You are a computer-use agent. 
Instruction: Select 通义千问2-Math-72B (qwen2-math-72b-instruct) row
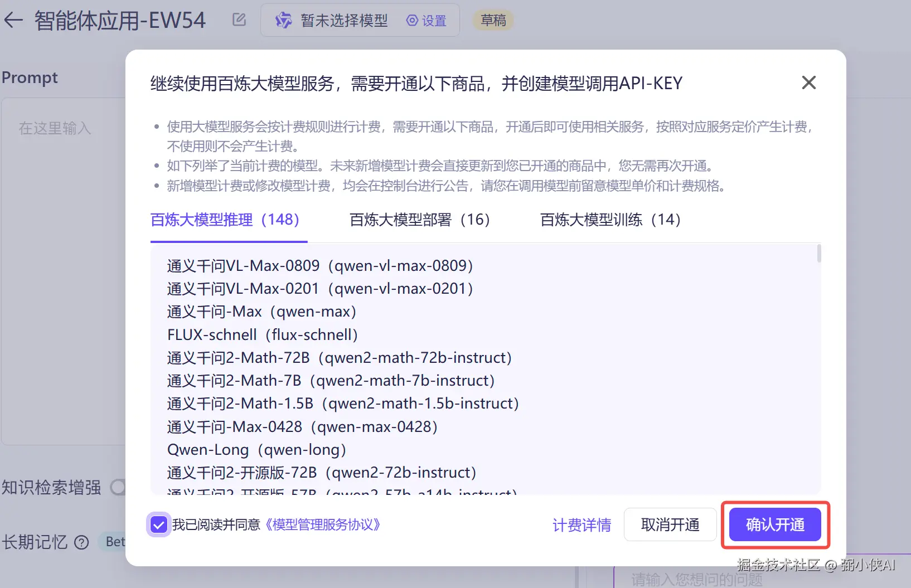(x=339, y=357)
